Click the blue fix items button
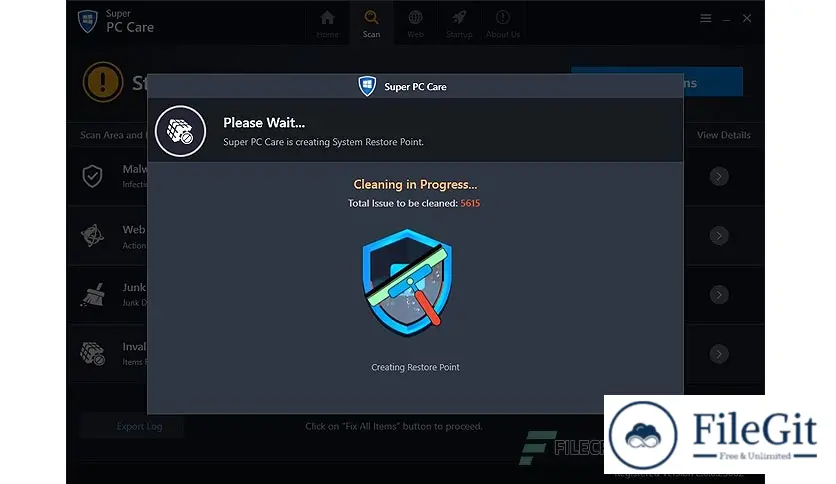 [x=713, y=82]
